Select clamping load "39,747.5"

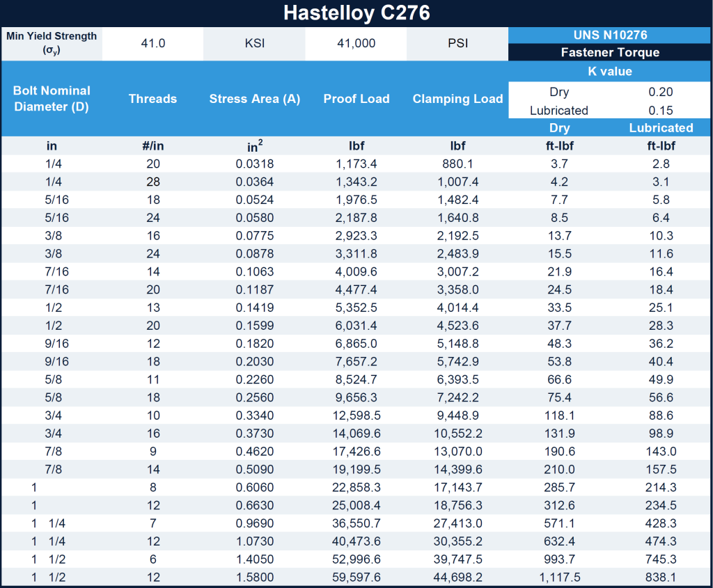pyautogui.click(x=458, y=559)
